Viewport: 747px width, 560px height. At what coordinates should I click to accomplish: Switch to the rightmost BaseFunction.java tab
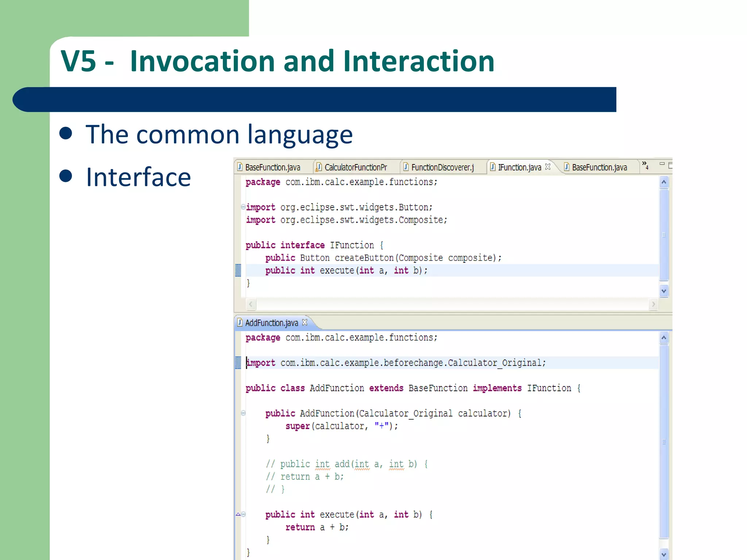599,167
